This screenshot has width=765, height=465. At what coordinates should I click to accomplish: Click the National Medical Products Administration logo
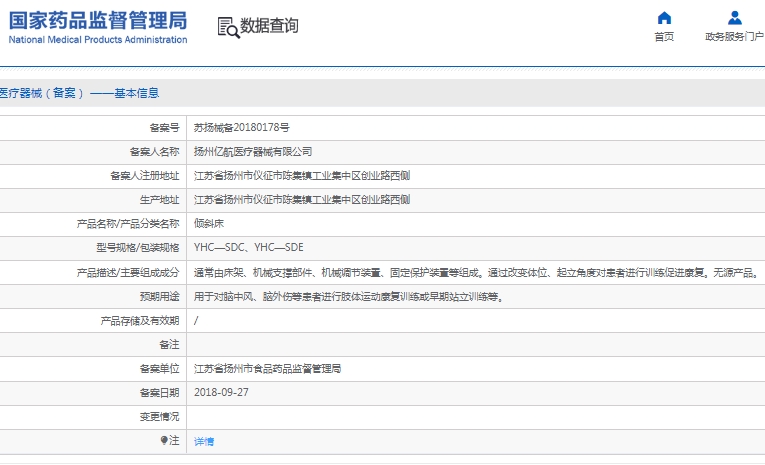click(x=98, y=27)
